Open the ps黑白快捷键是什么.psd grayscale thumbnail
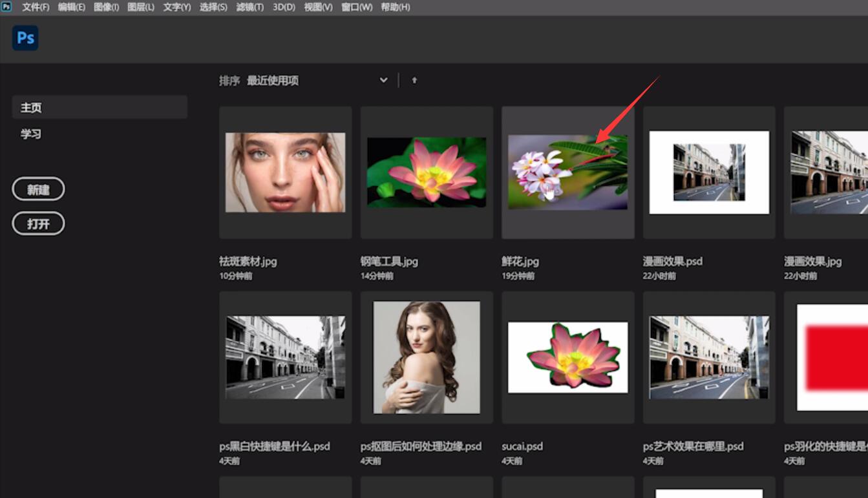 pyautogui.click(x=285, y=357)
